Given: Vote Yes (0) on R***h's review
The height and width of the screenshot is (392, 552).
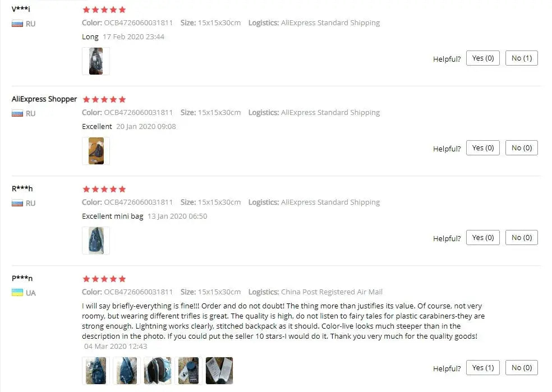Looking at the screenshot, I should click(x=482, y=238).
